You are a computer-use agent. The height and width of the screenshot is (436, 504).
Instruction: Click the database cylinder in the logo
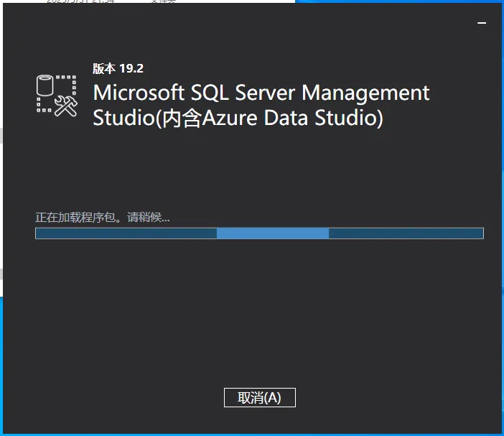[x=45, y=85]
